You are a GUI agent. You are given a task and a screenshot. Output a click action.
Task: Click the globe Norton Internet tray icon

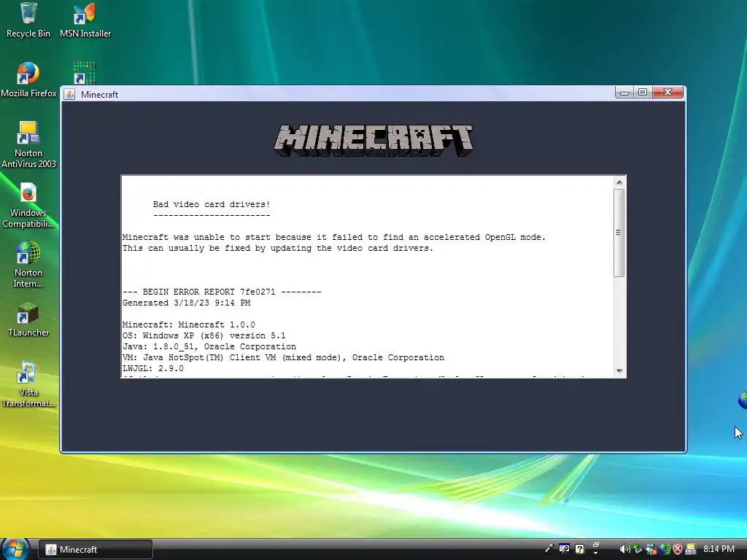pos(665,549)
